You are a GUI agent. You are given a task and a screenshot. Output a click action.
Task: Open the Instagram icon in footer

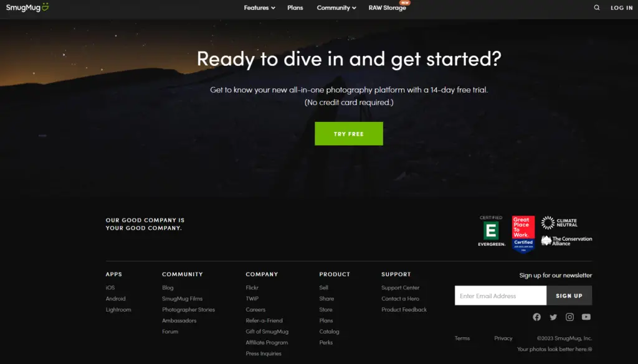[569, 317]
